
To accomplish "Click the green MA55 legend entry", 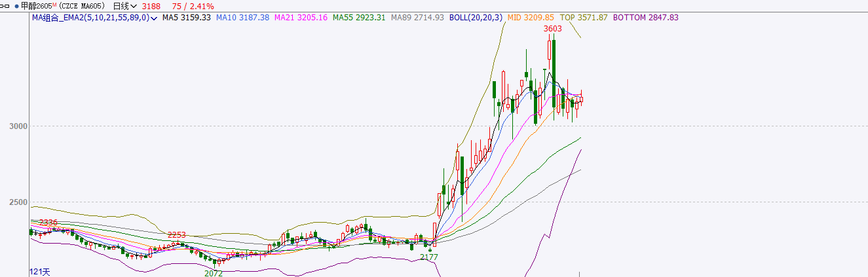I will [x=359, y=18].
